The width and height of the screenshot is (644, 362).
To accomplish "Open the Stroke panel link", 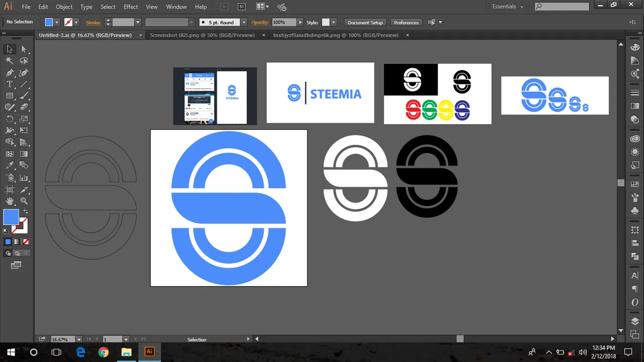I will tap(94, 23).
